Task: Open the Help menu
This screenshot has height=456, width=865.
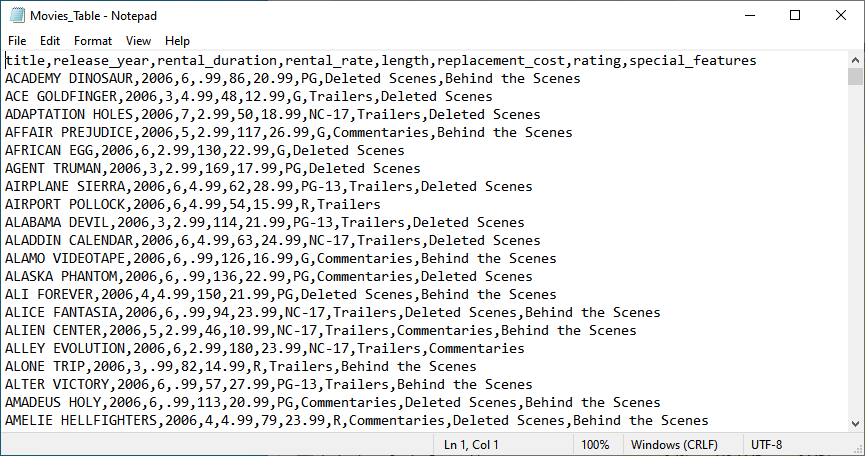Action: point(177,41)
